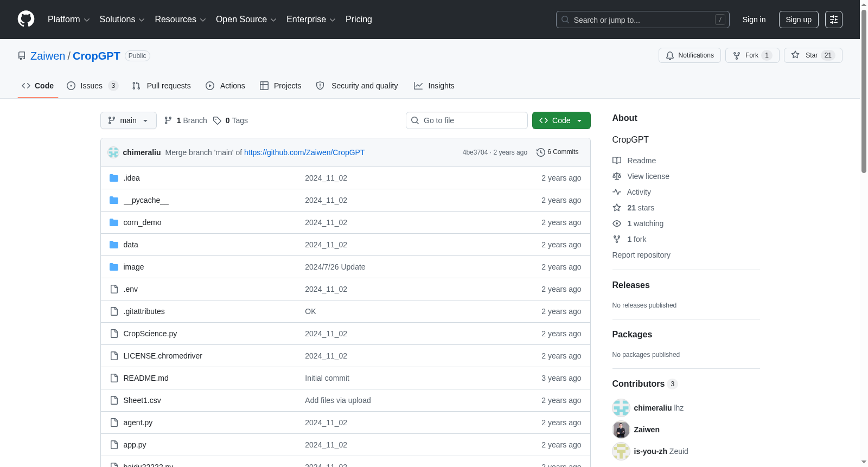Open the GitHub home logo
This screenshot has height=467, width=868.
click(26, 19)
